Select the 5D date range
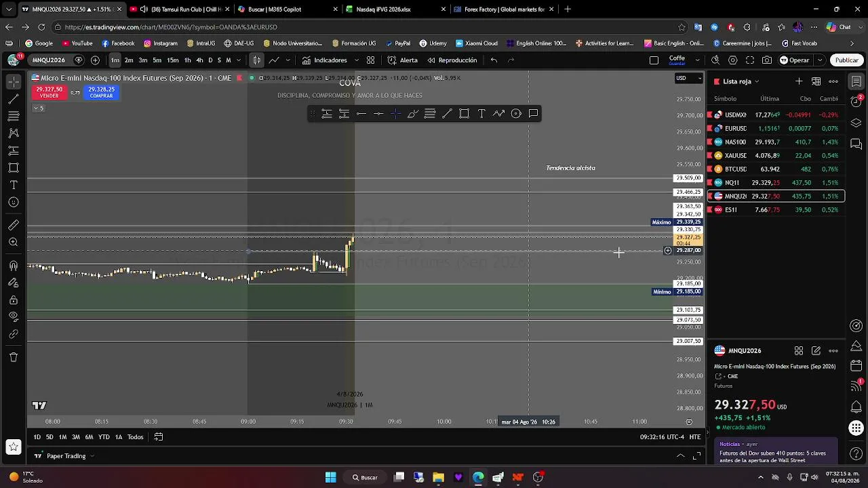 (50, 437)
